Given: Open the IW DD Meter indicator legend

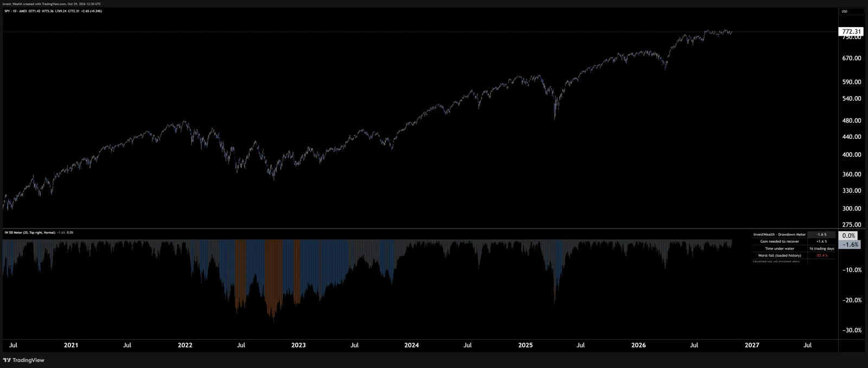Looking at the screenshot, I should coord(30,232).
